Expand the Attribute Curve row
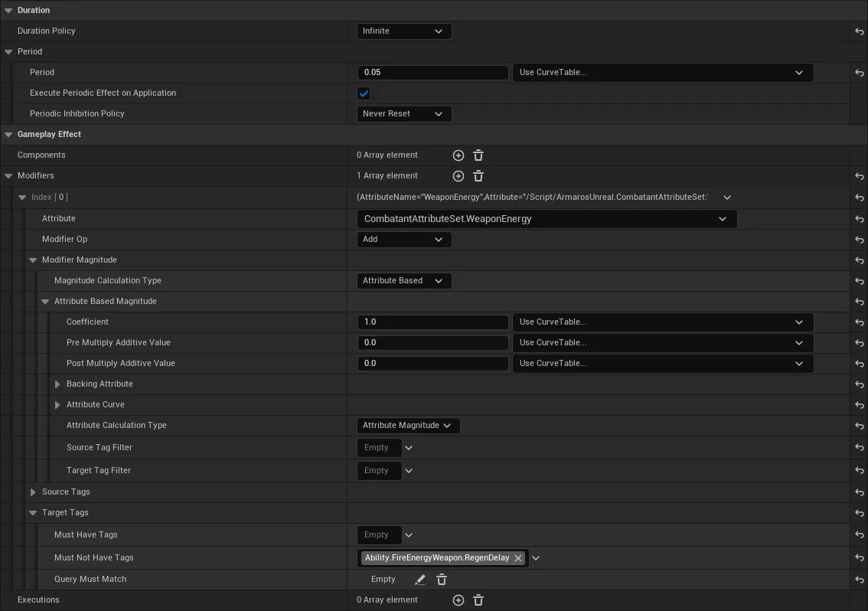Screen dimensions: 868x611 coord(57,404)
